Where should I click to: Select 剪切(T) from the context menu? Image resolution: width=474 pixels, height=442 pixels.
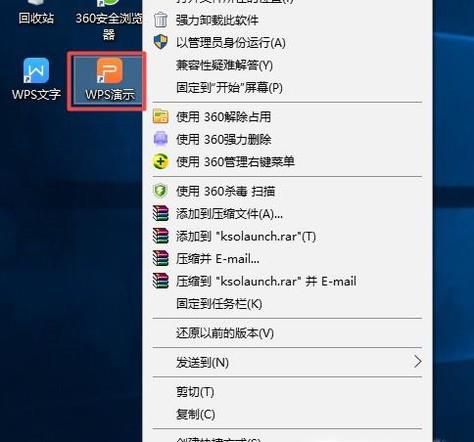[287, 392]
